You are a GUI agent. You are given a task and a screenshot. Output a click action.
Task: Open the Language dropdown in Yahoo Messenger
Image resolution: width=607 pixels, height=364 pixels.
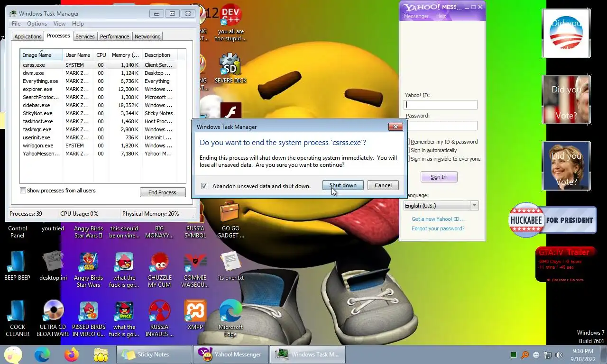(441, 205)
